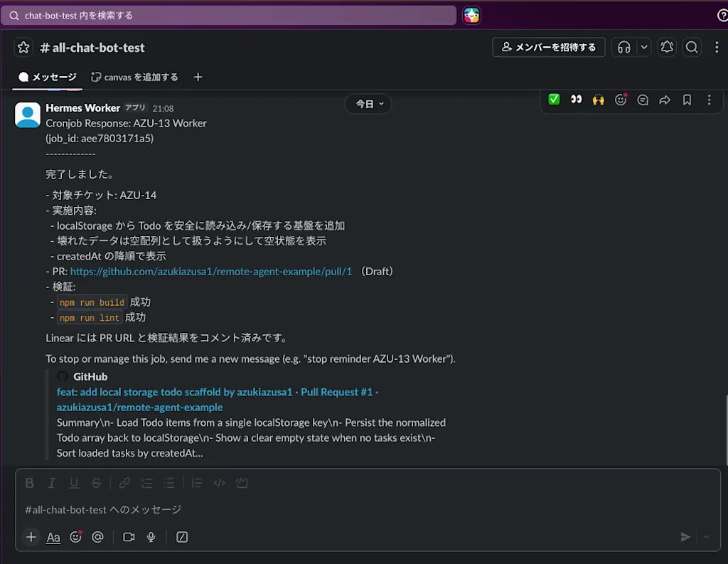
Task: Start a huddle with headphones icon
Action: (624, 48)
